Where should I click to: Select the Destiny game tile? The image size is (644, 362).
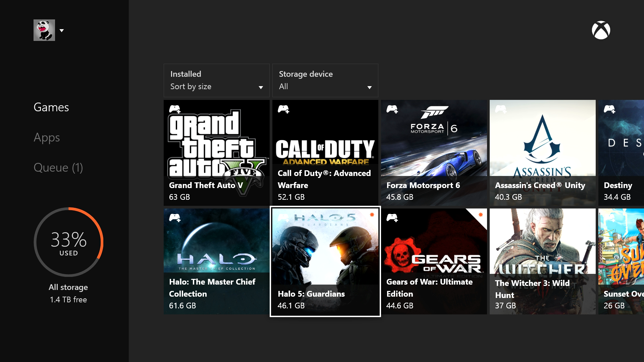[621, 153]
